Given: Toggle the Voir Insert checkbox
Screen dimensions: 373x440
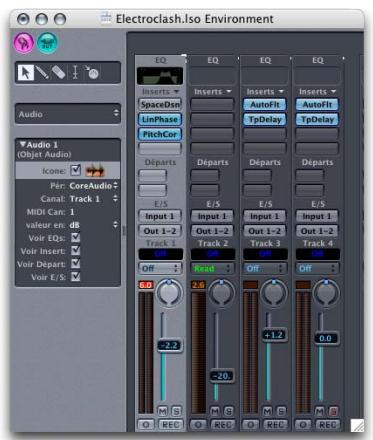Looking at the screenshot, I should 76,251.
